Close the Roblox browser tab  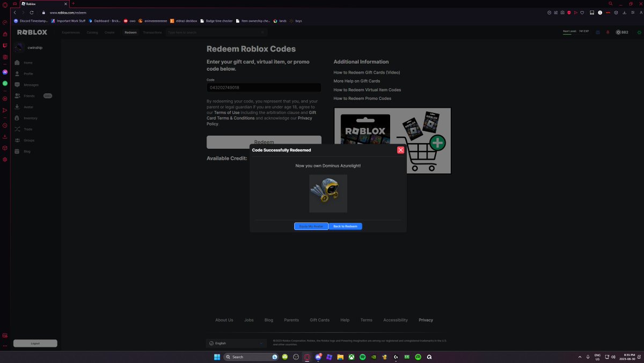click(67, 3)
